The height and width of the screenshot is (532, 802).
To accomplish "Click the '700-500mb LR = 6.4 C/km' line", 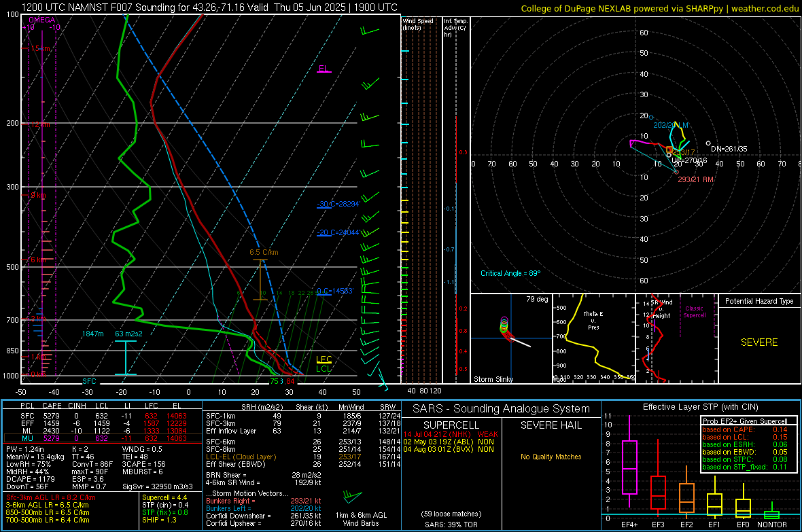I will coord(48,520).
